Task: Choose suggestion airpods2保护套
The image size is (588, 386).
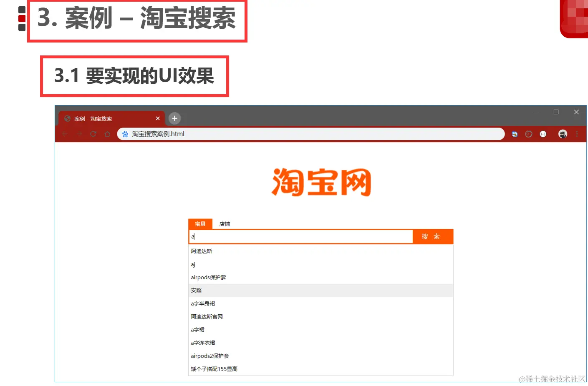Action: (320, 356)
